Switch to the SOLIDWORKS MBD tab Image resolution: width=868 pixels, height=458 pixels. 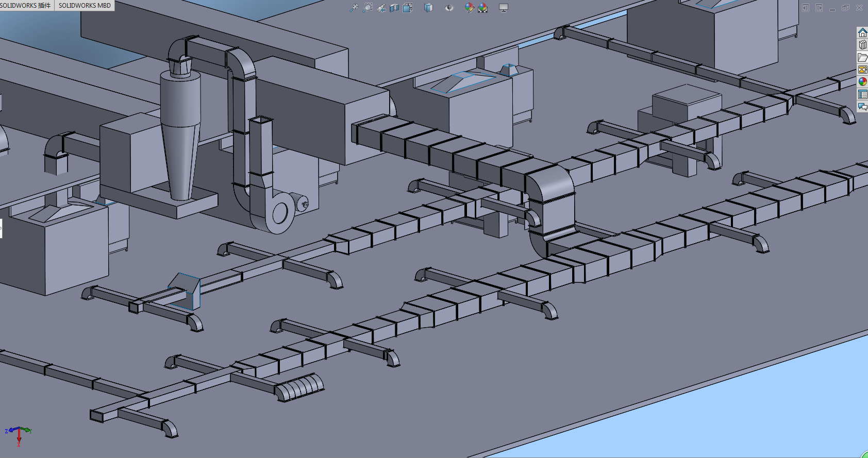85,5
